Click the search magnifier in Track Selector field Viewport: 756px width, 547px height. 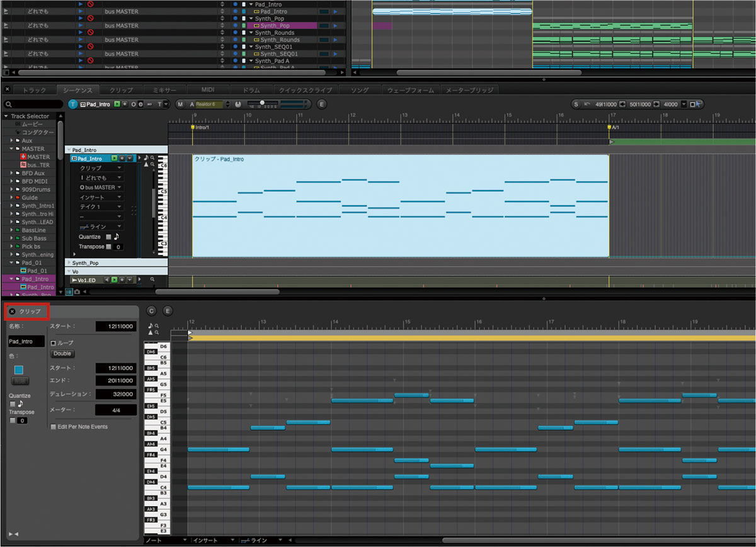(x=8, y=104)
